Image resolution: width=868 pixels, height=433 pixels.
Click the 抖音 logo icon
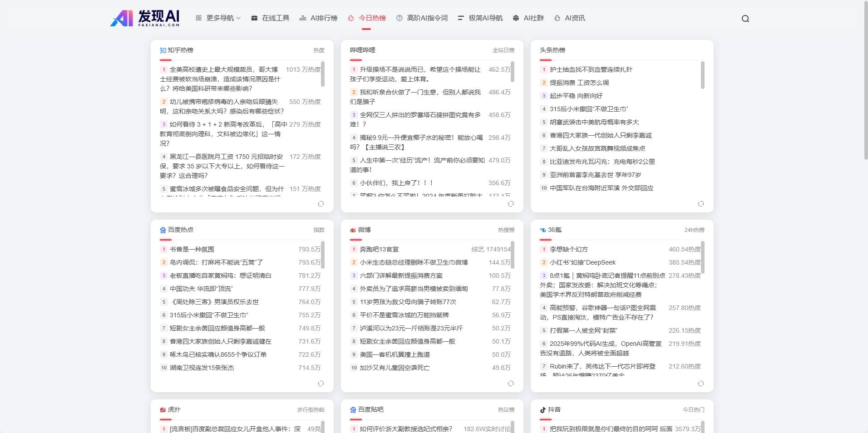543,410
